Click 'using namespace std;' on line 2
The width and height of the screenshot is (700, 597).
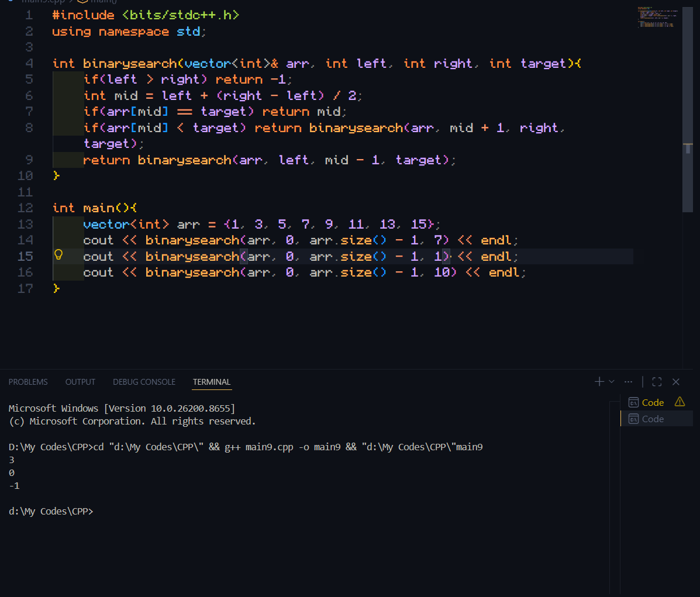(129, 31)
